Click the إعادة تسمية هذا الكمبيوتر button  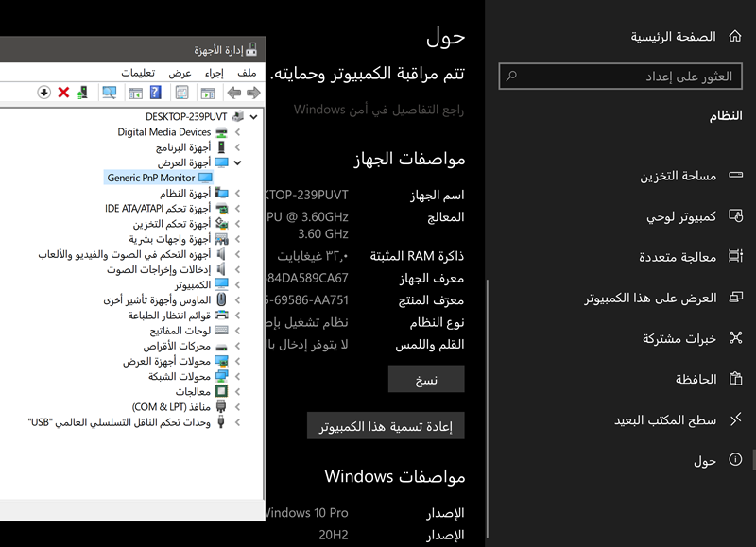tap(386, 425)
